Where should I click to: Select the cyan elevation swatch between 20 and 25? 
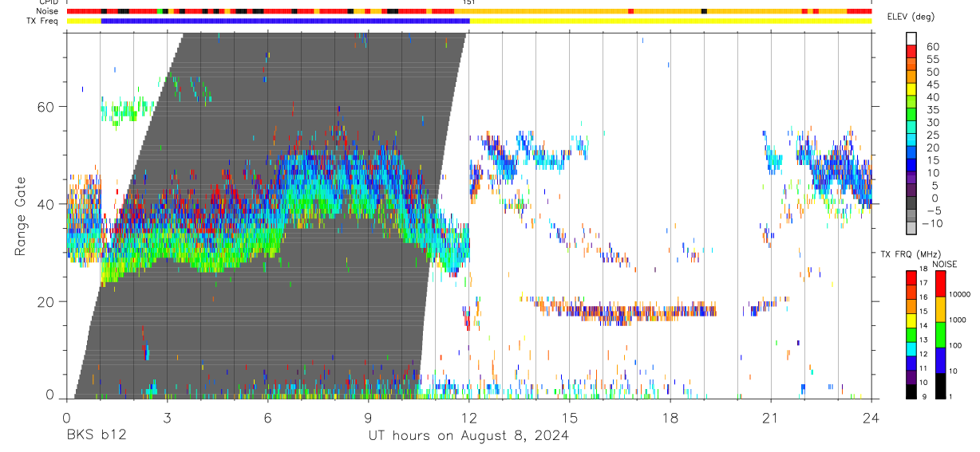tap(911, 139)
